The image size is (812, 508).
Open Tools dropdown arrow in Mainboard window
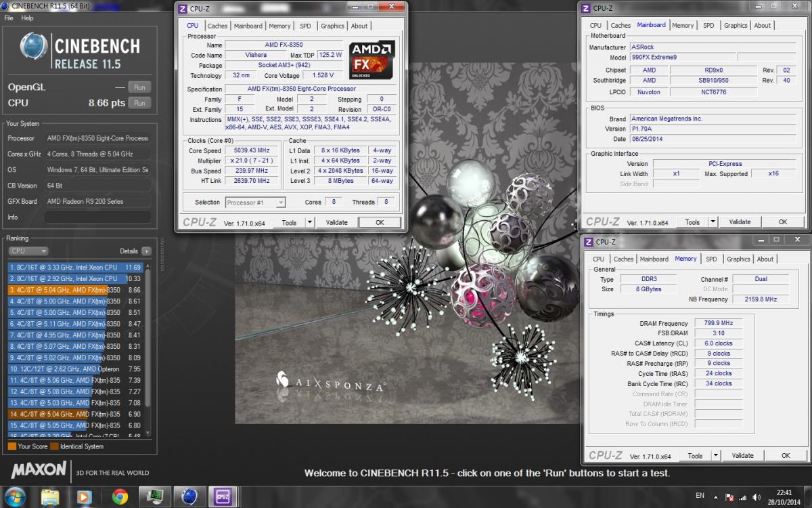pos(713,221)
